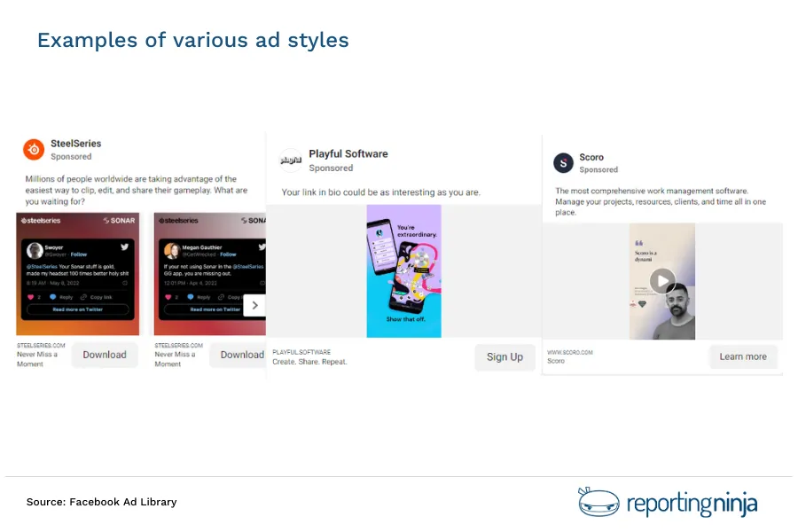Click the heart icon on Megan Gauthier's tweet
The width and height of the screenshot is (798, 532).
168,297
